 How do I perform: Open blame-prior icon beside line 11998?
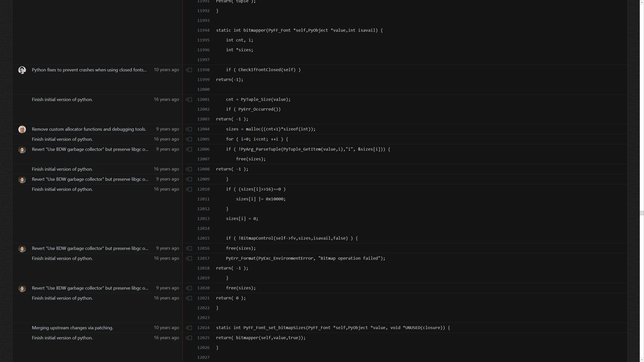(x=189, y=70)
